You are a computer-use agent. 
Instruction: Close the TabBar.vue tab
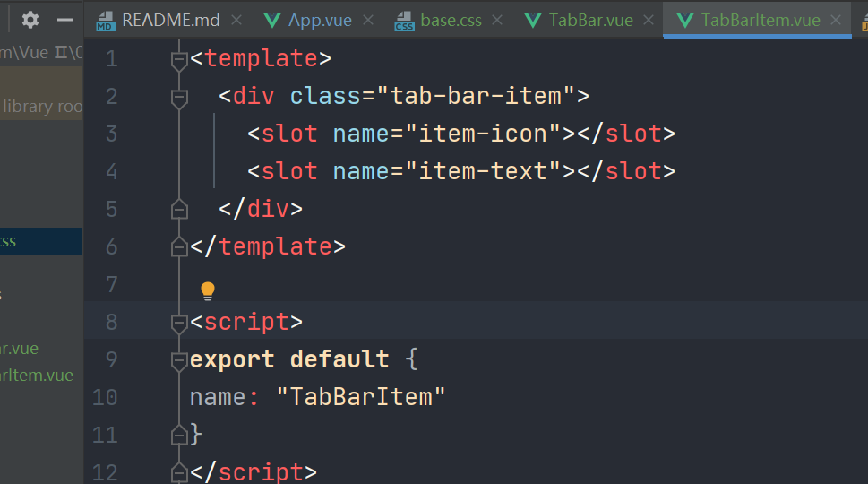[x=649, y=21]
